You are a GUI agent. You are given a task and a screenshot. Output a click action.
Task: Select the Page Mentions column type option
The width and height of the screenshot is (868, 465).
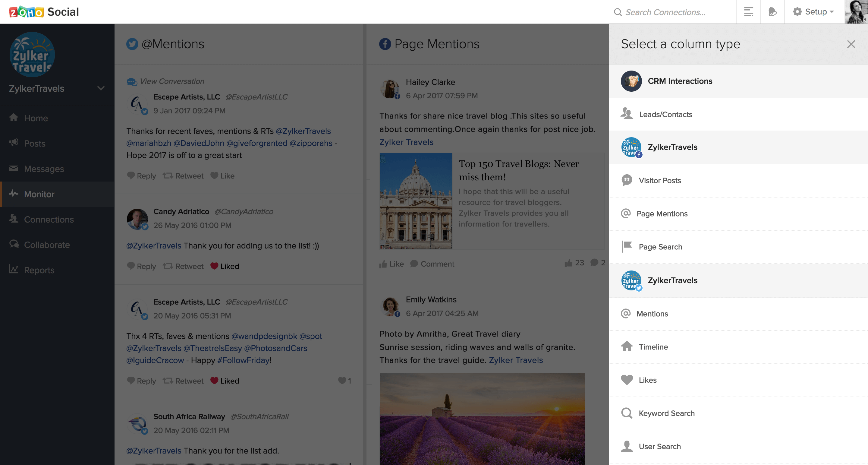point(738,214)
